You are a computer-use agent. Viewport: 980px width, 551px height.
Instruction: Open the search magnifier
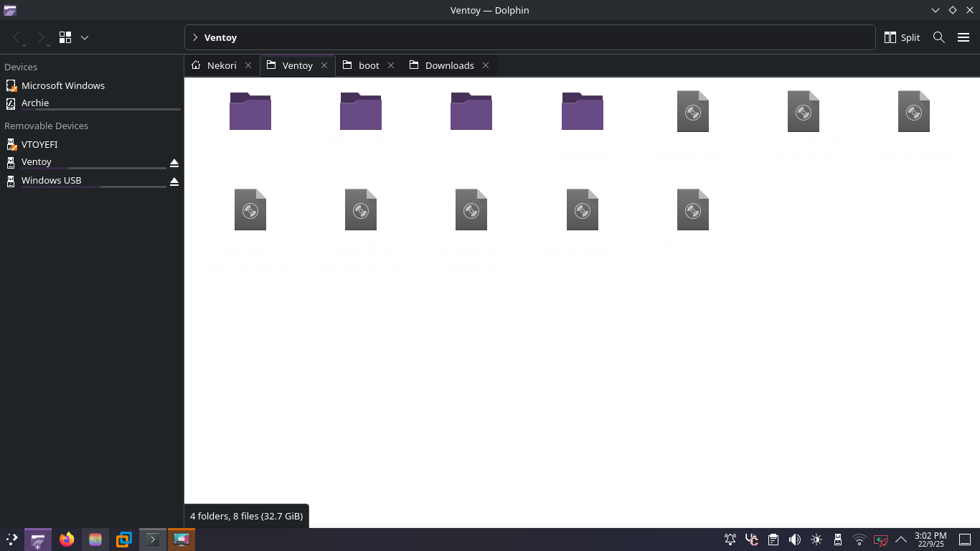[938, 37]
